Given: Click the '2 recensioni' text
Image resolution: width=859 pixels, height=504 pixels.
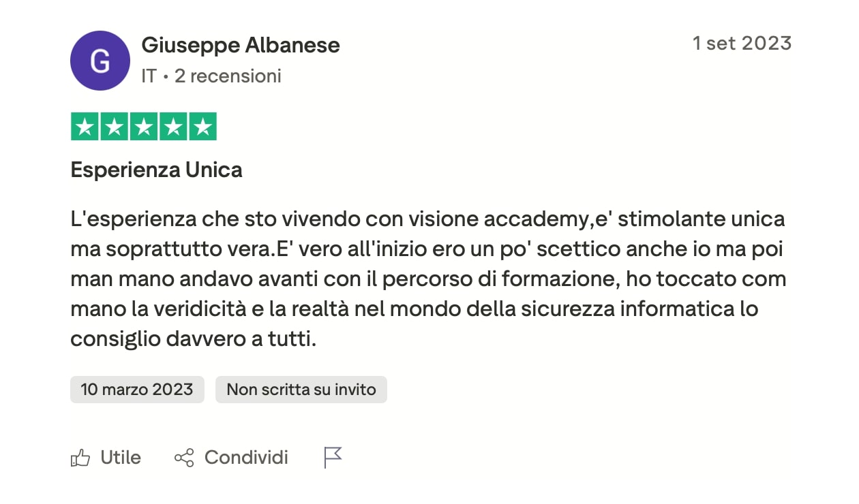Looking at the screenshot, I should click(228, 76).
